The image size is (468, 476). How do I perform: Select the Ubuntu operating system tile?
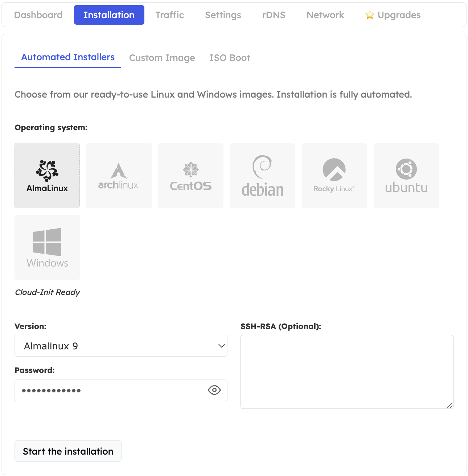click(x=406, y=175)
